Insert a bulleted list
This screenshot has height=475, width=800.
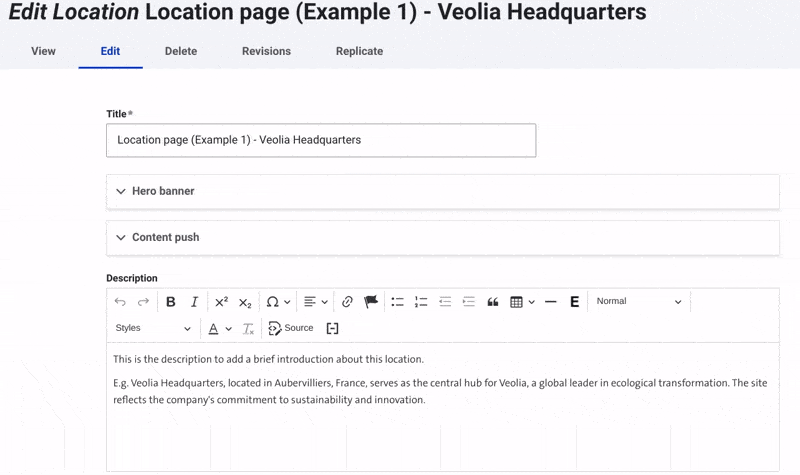397,302
